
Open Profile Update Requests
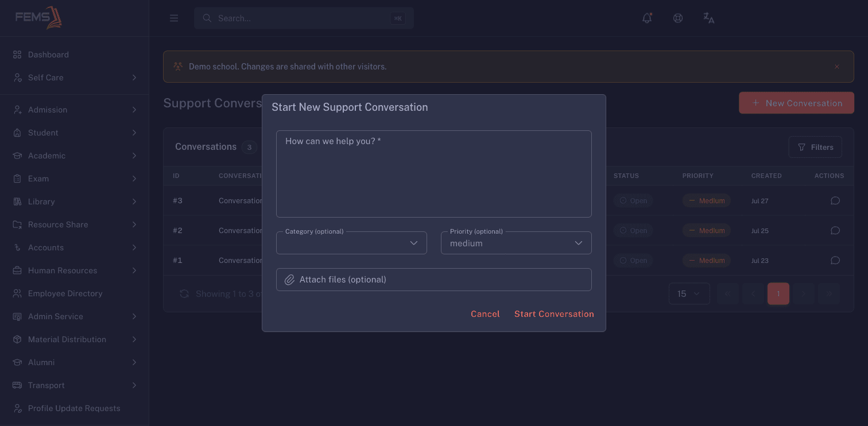[75, 408]
